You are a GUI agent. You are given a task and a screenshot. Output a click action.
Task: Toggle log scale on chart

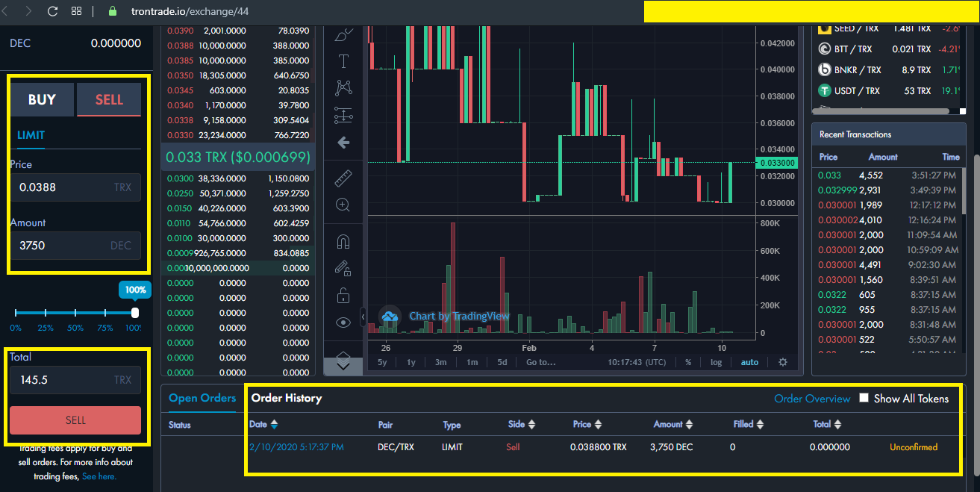pos(717,362)
